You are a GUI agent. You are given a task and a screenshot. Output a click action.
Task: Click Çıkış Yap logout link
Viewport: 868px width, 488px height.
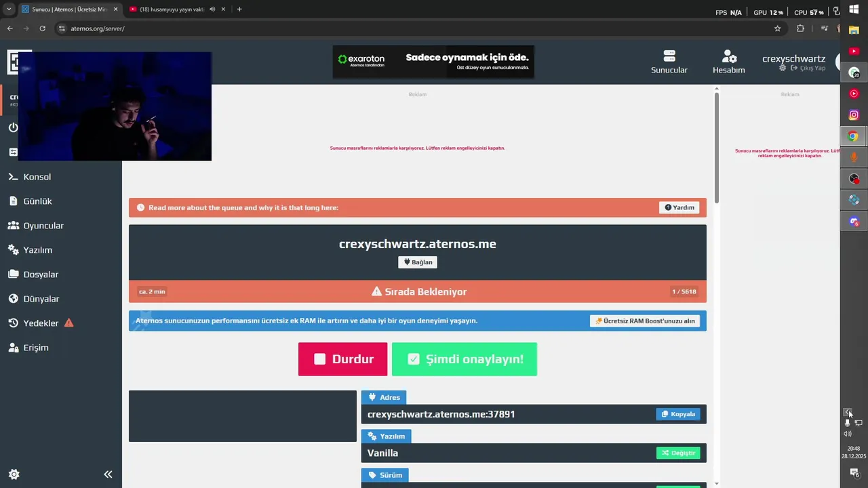tap(808, 68)
